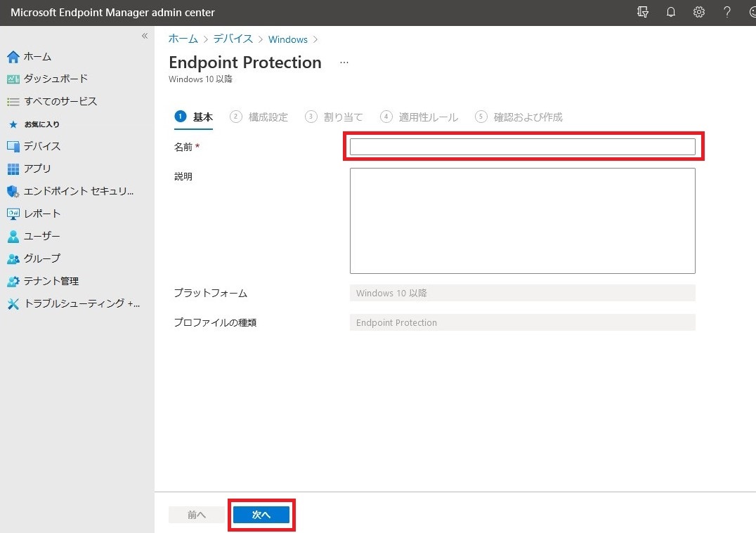Open エンドポイント セキュリティ in the sidebar
This screenshot has height=533, width=756.
point(79,191)
